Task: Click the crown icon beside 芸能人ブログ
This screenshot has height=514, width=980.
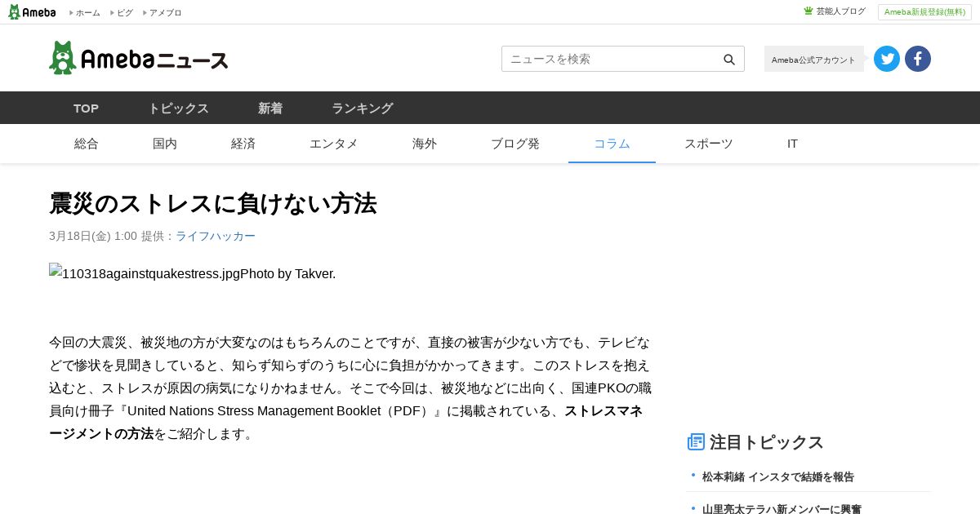Action: [808, 11]
